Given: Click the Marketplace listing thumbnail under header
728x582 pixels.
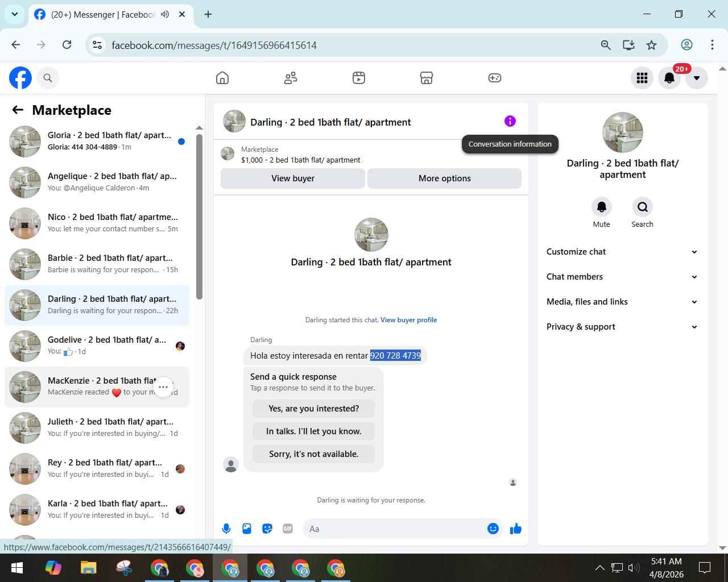Looking at the screenshot, I should tap(227, 154).
